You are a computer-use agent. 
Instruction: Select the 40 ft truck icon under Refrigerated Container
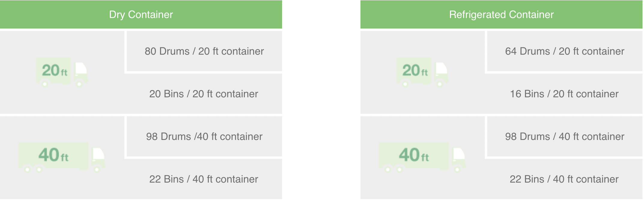[422, 157]
